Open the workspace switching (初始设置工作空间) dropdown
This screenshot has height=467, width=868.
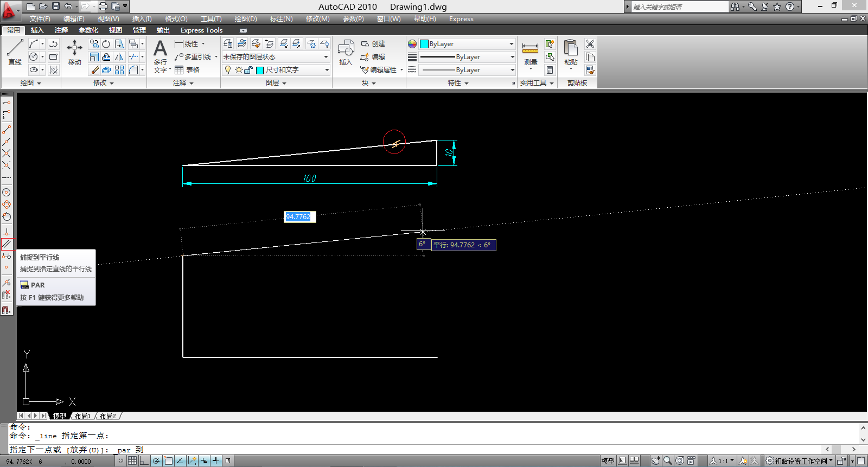799,461
